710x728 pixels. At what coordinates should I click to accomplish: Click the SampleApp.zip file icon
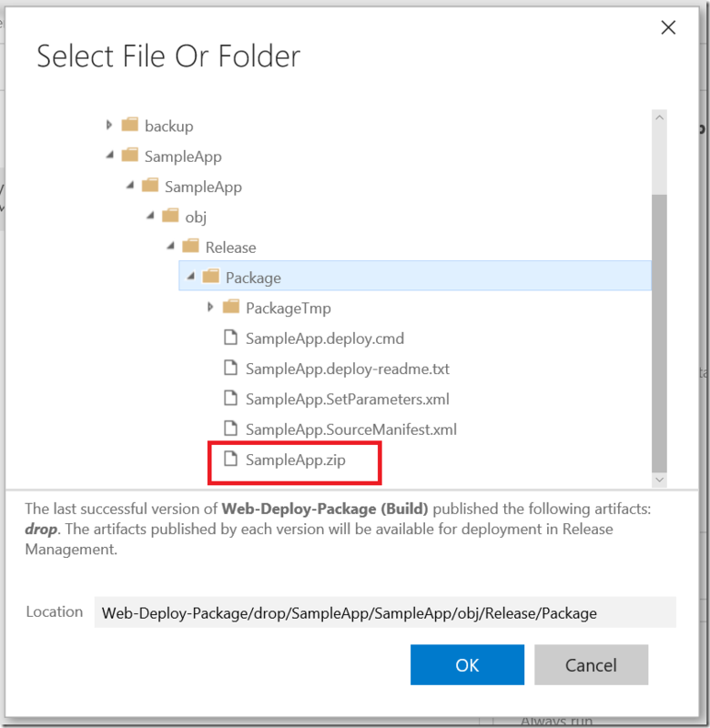tap(231, 459)
